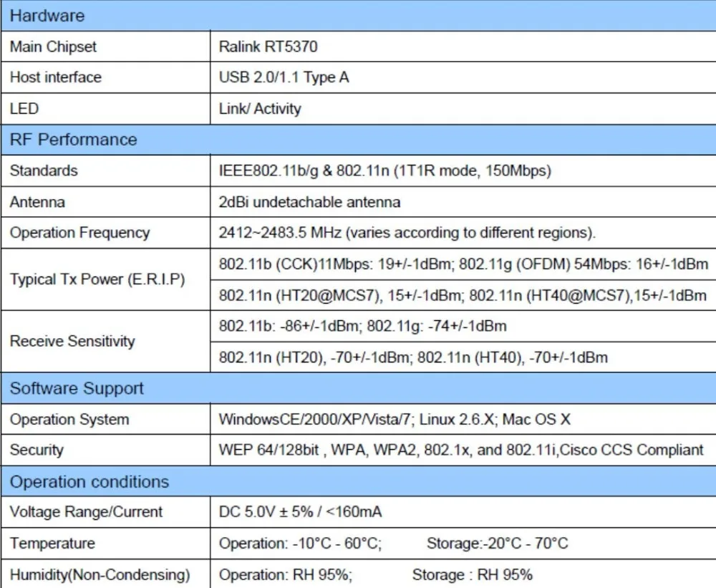Image resolution: width=716 pixels, height=588 pixels.
Task: Click the 2412~2483.5 MHz frequency value
Action: click(x=407, y=233)
